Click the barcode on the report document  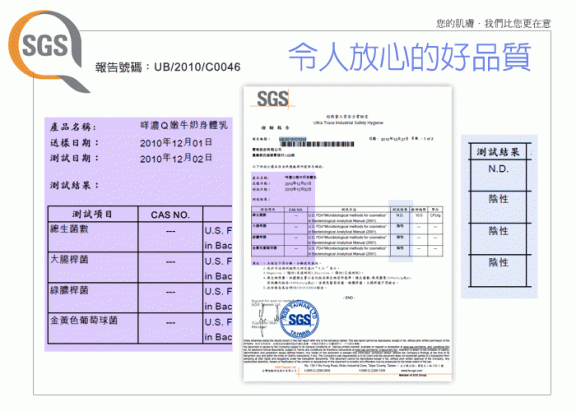pos(317,144)
